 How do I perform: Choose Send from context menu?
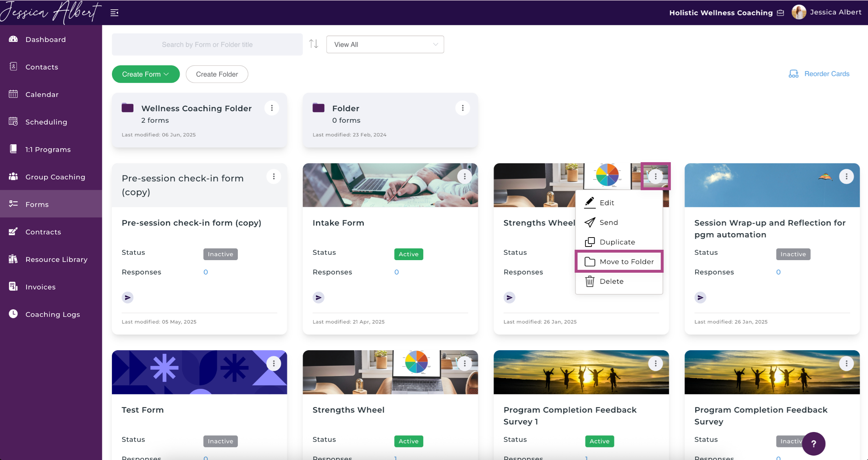619,222
